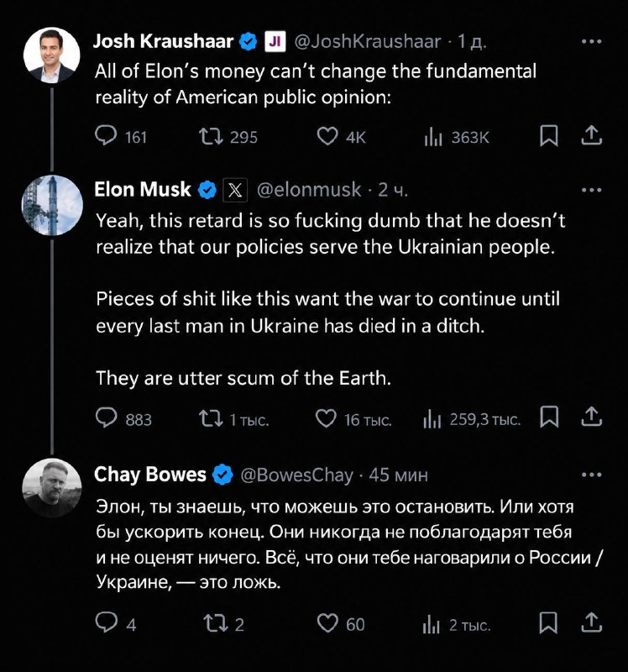This screenshot has height=672, width=628.
Task: Open more options on Josh Kraushaar's tweet
Action: pos(592,41)
